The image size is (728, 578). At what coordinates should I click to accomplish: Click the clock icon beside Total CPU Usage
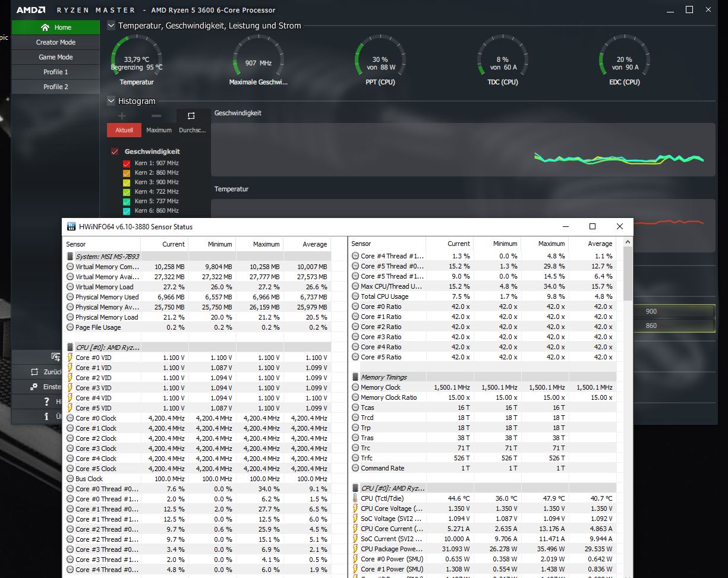pos(355,296)
